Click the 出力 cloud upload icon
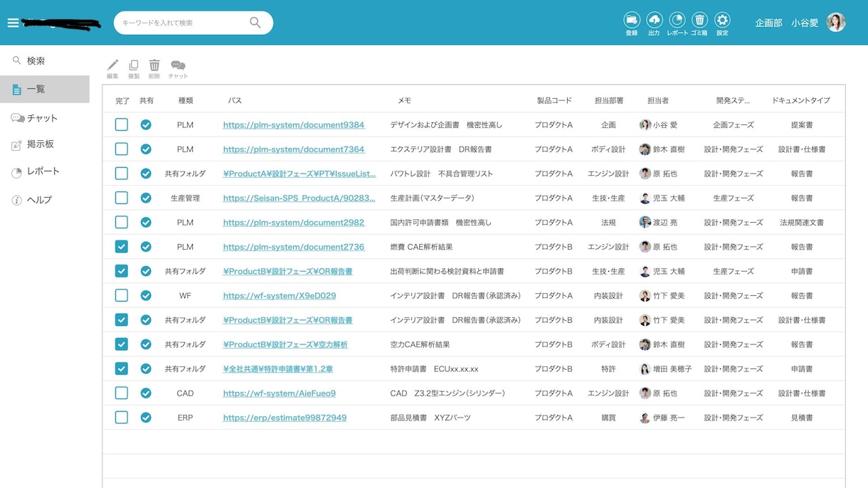868x488 pixels. 654,20
